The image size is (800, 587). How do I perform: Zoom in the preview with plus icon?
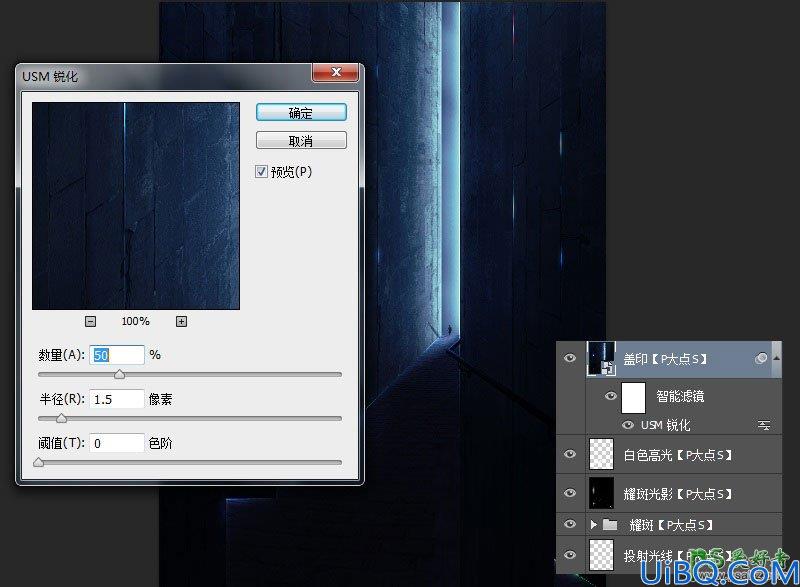click(181, 321)
